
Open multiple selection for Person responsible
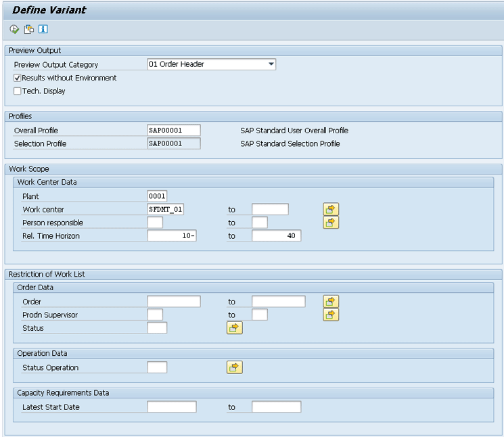click(x=331, y=223)
